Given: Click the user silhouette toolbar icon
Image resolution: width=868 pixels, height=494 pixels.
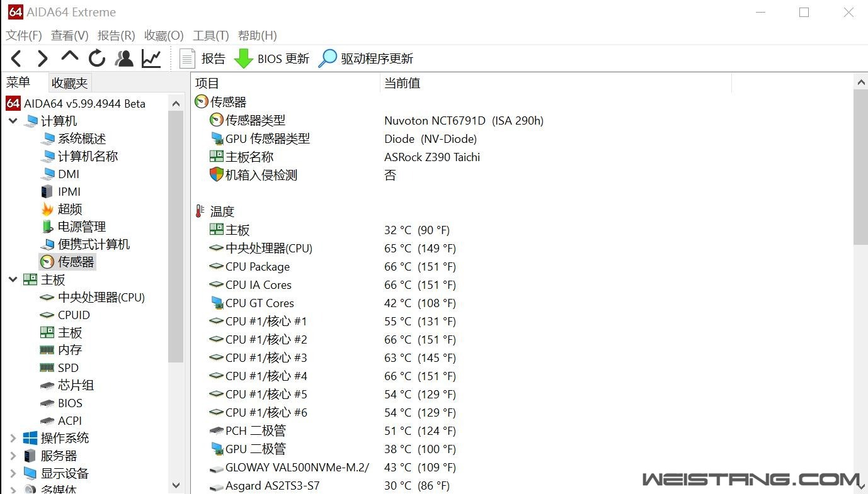Looking at the screenshot, I should click(124, 59).
